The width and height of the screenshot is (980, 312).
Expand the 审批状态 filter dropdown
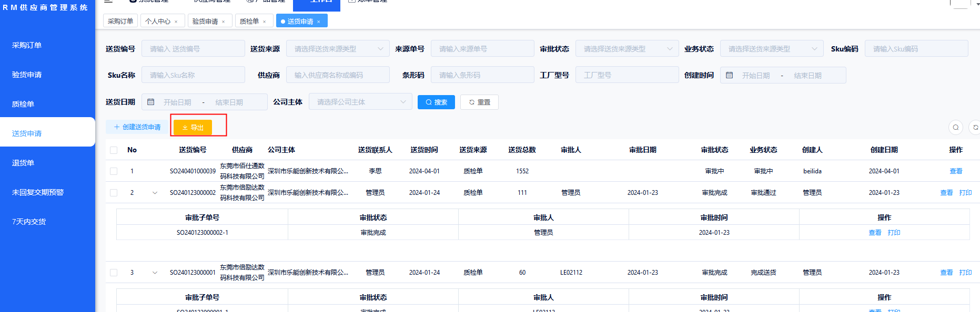[x=627, y=49]
